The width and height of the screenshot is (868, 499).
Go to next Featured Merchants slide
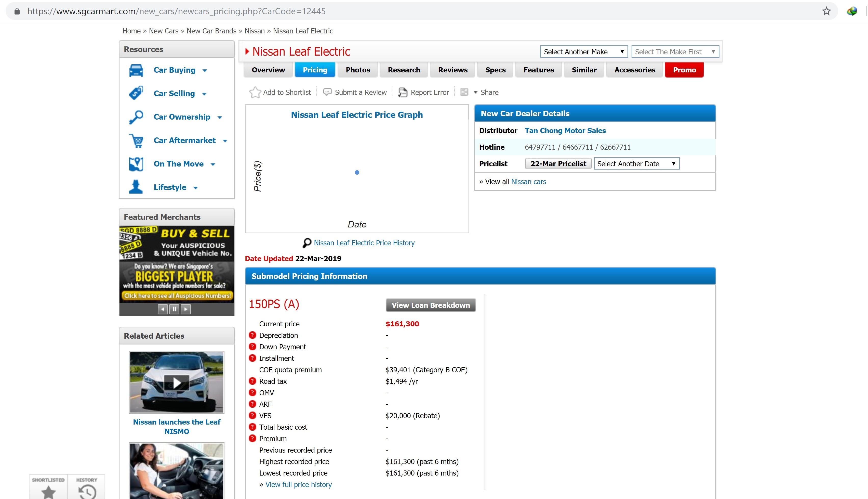pos(185,309)
